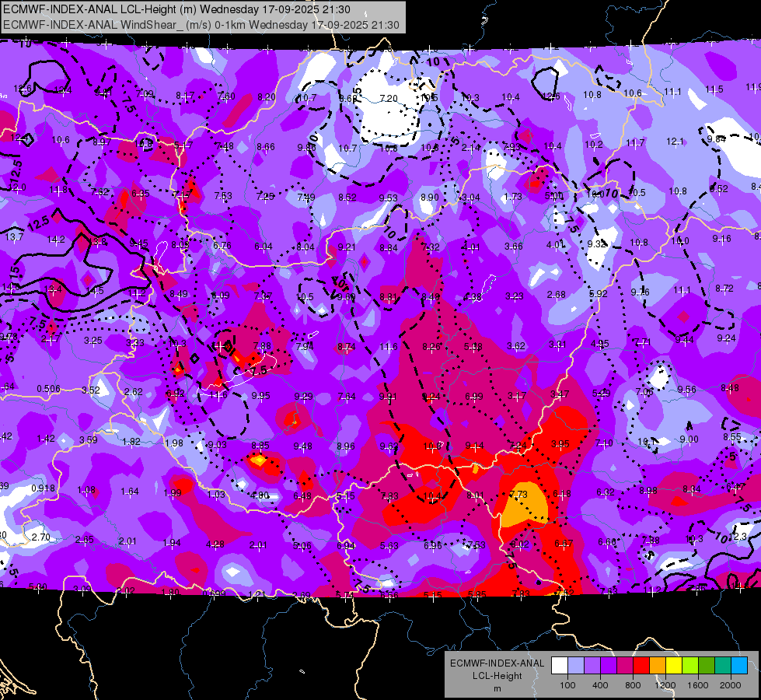Click the wind shear value 0.506
Screen dimensions: 761x700
click(x=48, y=389)
